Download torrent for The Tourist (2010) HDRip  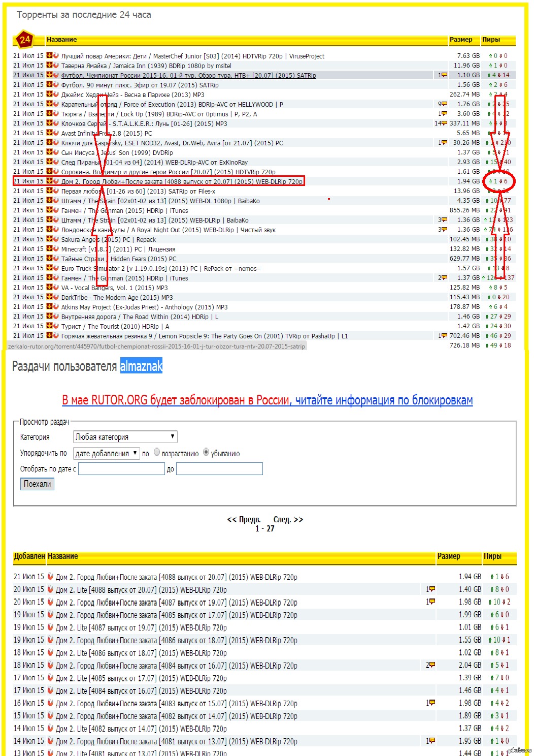[50, 326]
